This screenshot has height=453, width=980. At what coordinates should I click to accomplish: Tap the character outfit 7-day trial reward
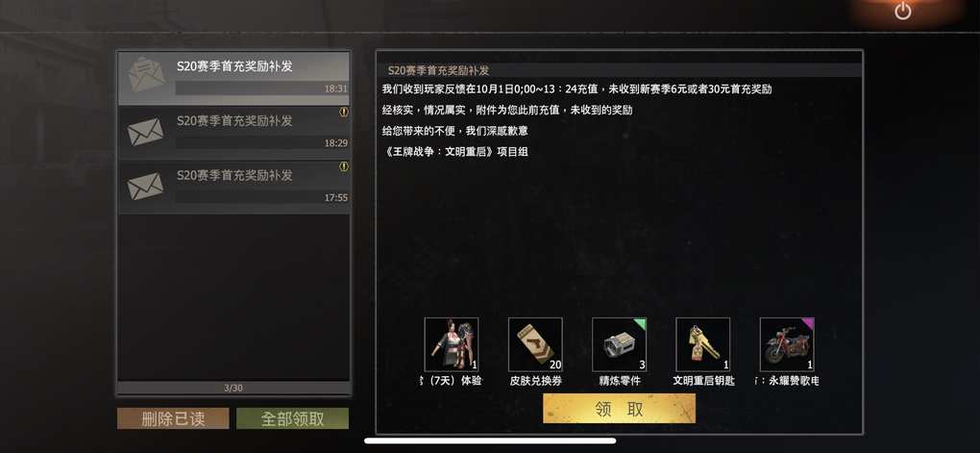452,344
